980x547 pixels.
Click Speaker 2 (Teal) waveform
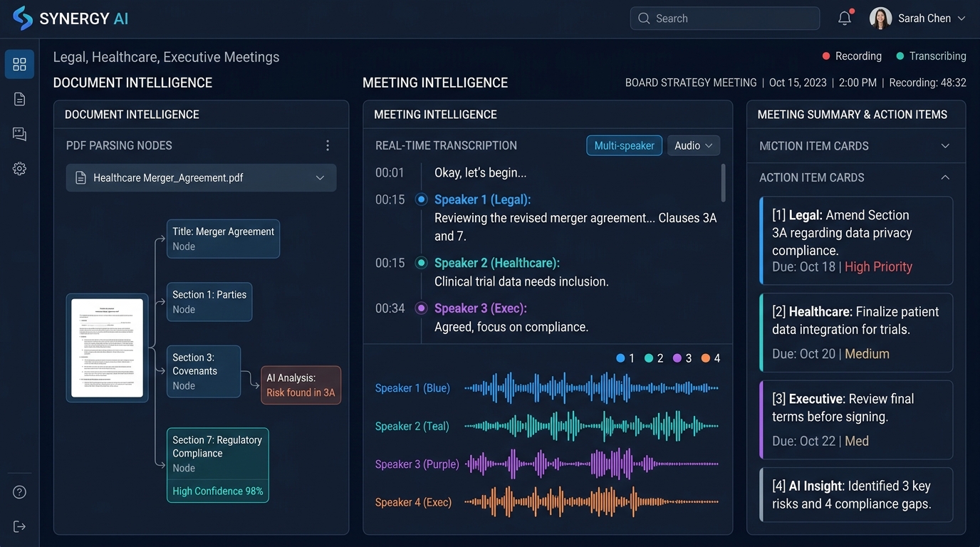click(x=591, y=426)
